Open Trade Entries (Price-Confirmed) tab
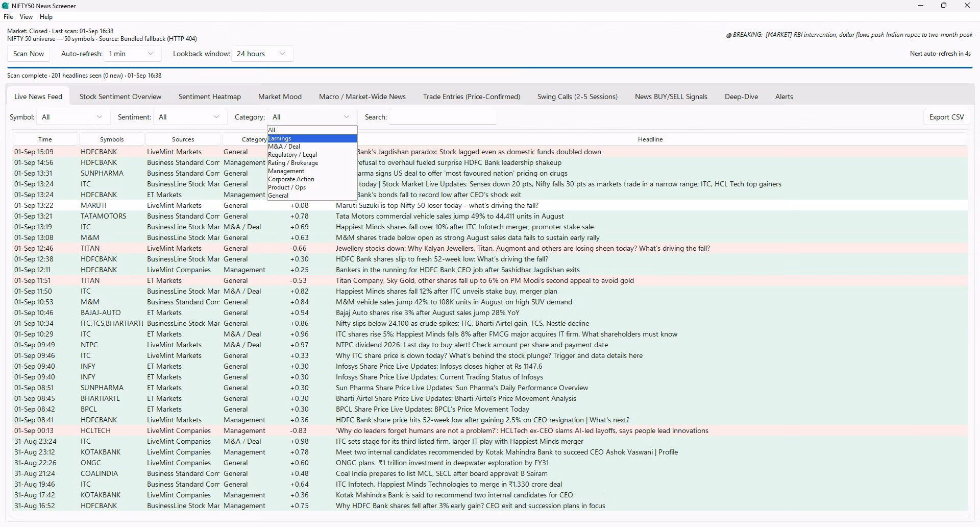 click(x=472, y=97)
